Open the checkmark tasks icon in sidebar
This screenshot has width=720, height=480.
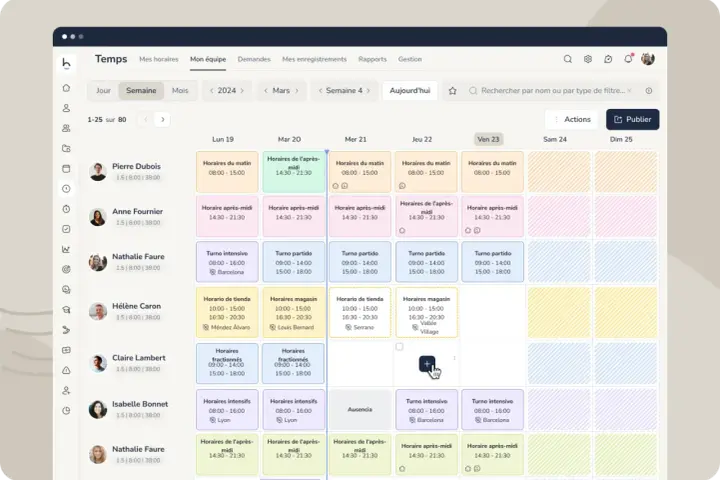pyautogui.click(x=66, y=229)
